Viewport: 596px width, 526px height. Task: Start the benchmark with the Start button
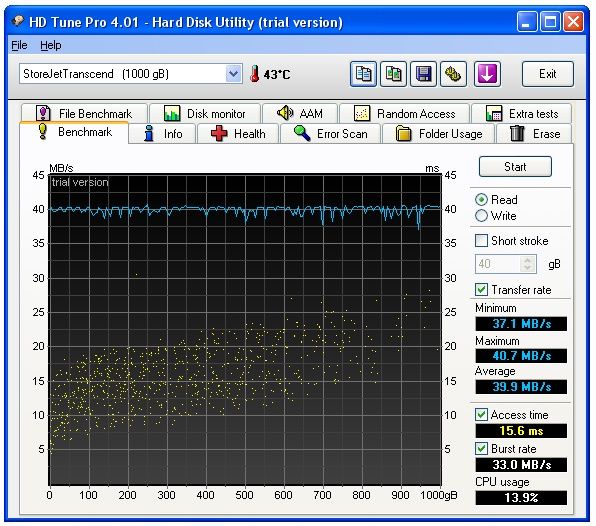click(x=515, y=166)
